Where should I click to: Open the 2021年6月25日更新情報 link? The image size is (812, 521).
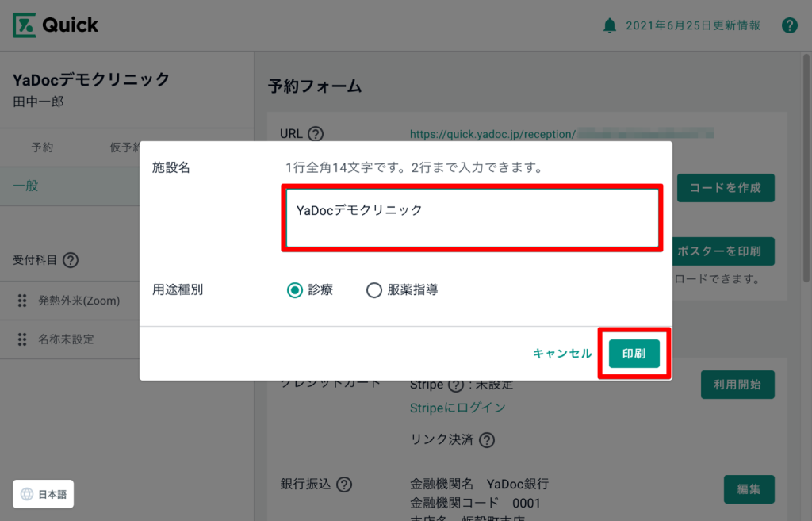(692, 25)
